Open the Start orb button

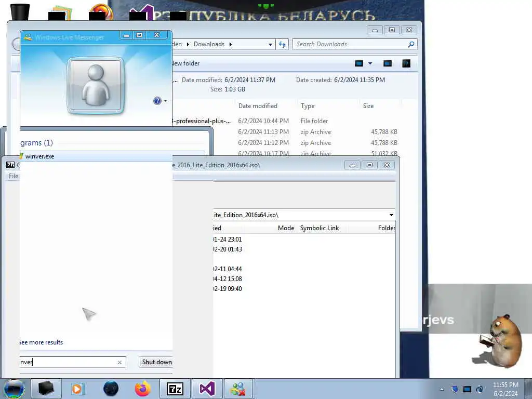click(x=14, y=389)
